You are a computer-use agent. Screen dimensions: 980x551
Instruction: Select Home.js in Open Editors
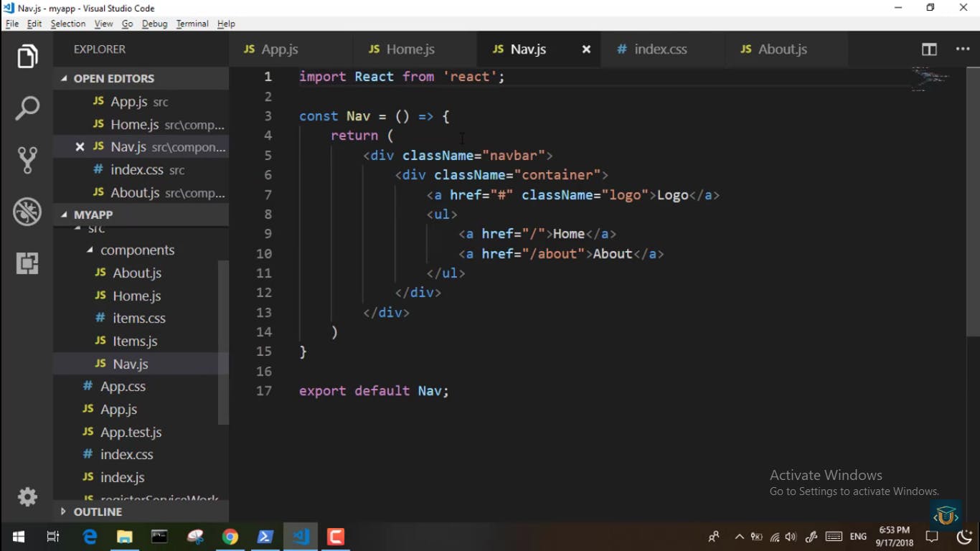tap(141, 125)
